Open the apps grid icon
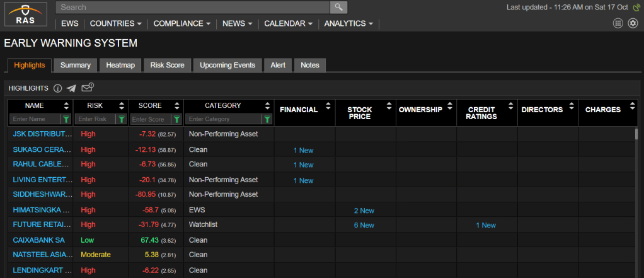This screenshot has width=644, height=278. (x=618, y=23)
